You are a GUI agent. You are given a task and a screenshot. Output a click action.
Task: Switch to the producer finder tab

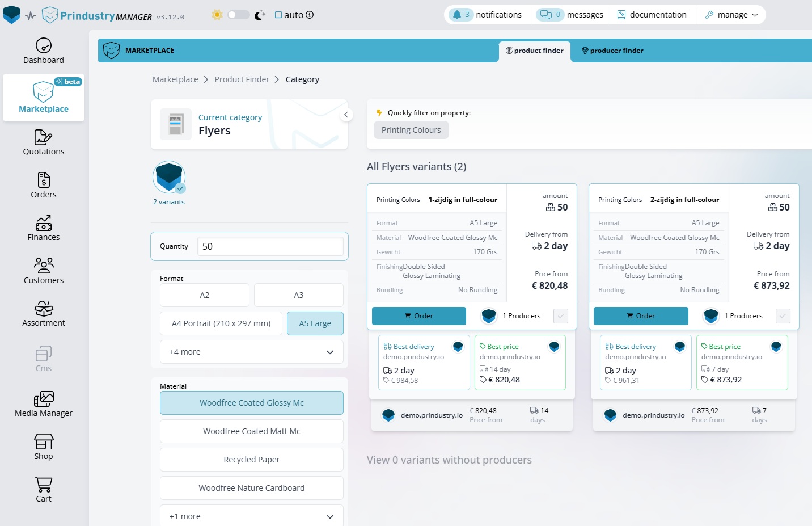[612, 51]
